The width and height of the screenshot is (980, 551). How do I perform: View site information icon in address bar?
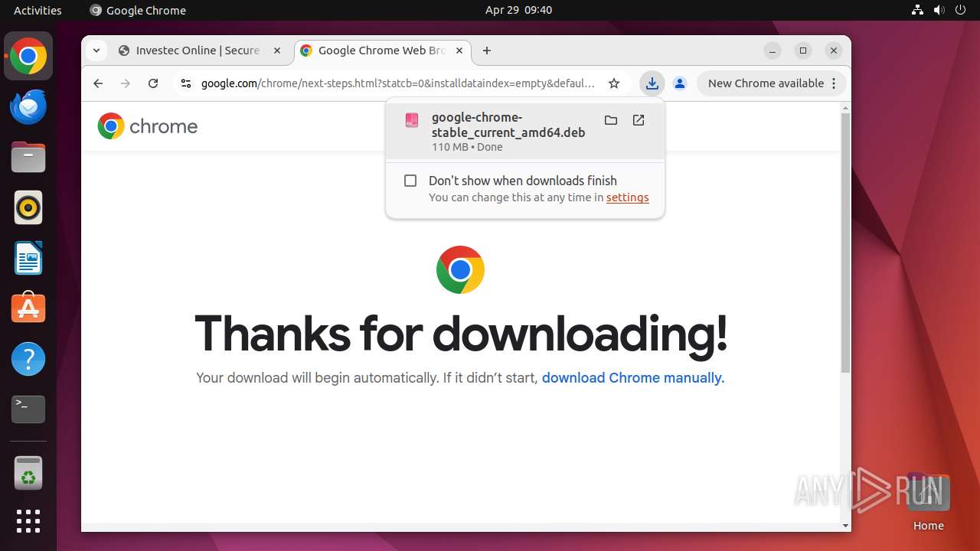(x=185, y=83)
